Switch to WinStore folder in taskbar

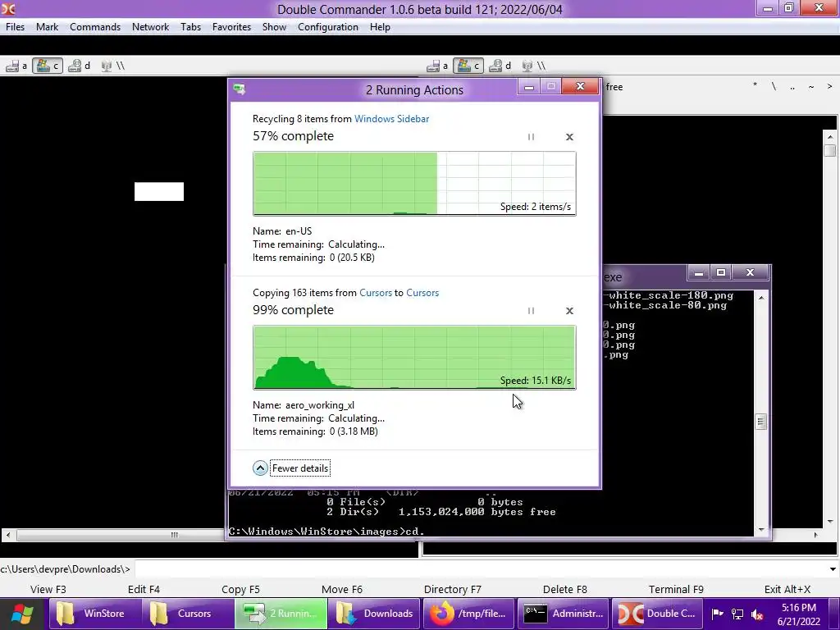click(95, 614)
